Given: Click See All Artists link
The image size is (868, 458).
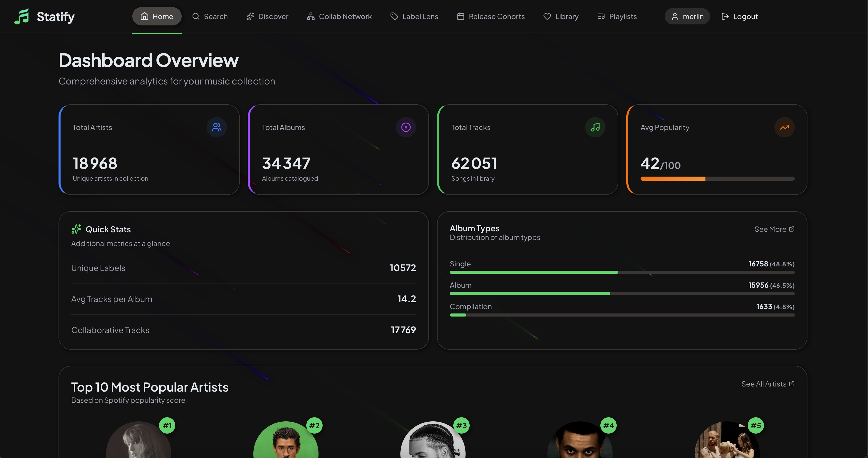Looking at the screenshot, I should click(768, 384).
